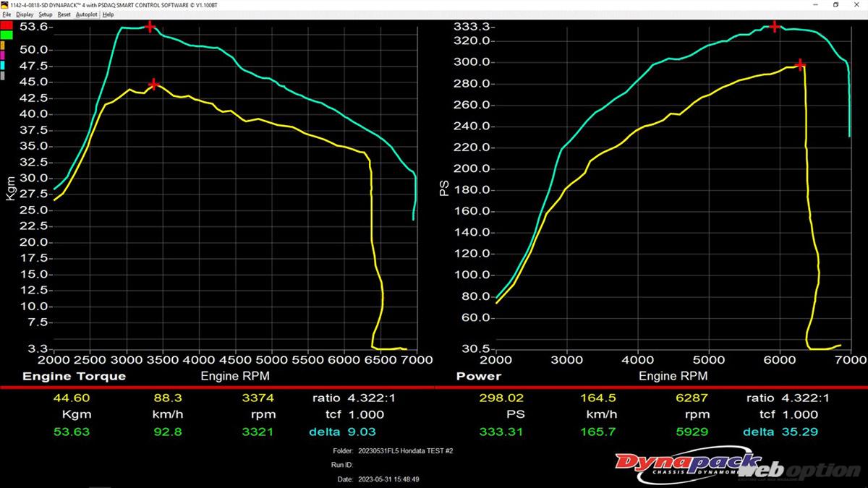Open the Help menu

(108, 14)
